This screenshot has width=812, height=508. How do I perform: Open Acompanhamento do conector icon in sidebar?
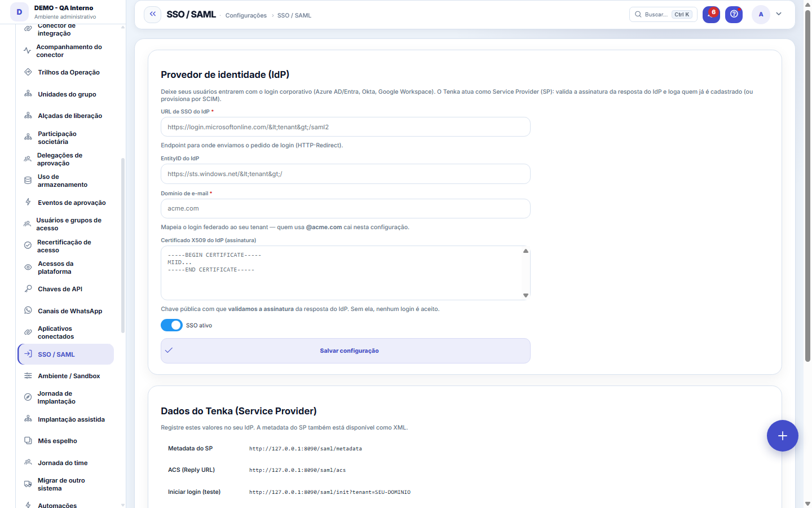click(27, 51)
